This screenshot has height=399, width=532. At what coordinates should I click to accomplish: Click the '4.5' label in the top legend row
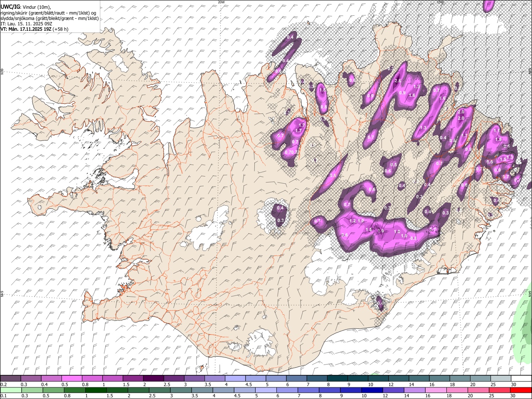point(249,385)
